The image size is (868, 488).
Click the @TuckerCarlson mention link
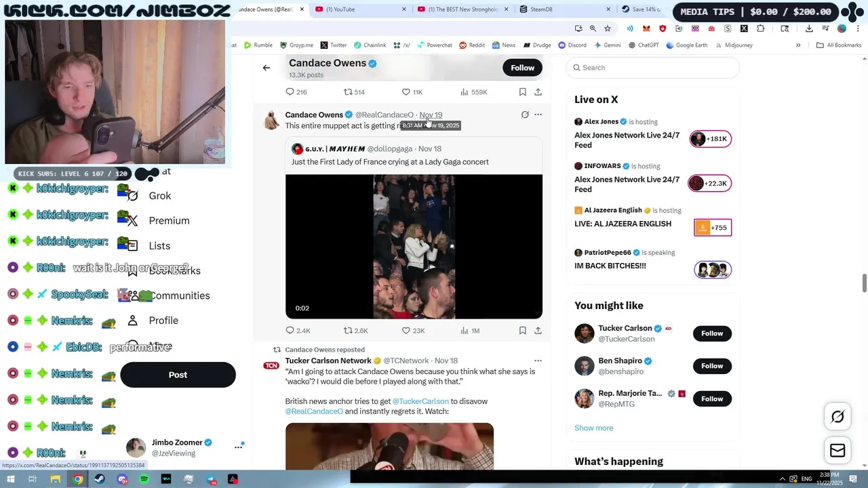420,401
